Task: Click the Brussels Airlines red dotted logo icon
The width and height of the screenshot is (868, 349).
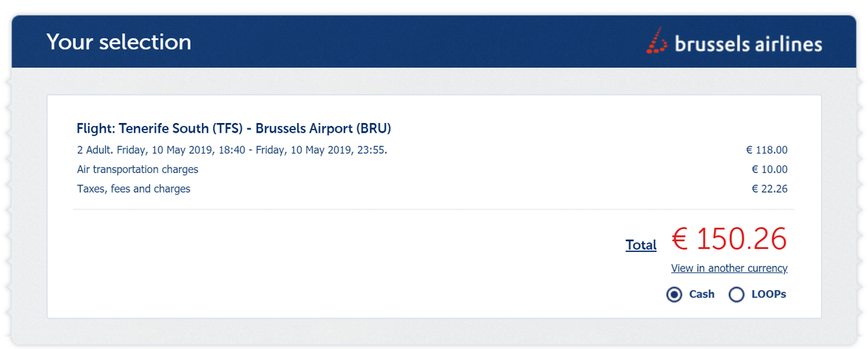Action: tap(657, 41)
